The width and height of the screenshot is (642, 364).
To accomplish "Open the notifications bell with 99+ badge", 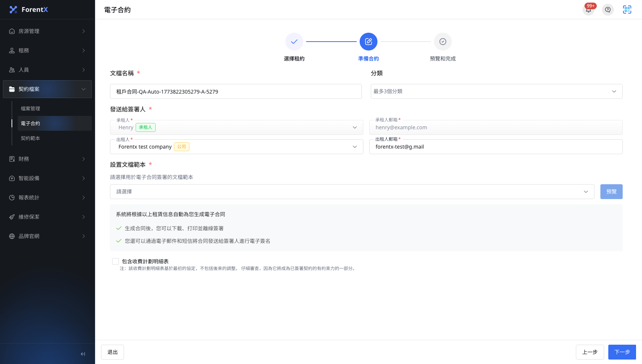I will 588,10.
